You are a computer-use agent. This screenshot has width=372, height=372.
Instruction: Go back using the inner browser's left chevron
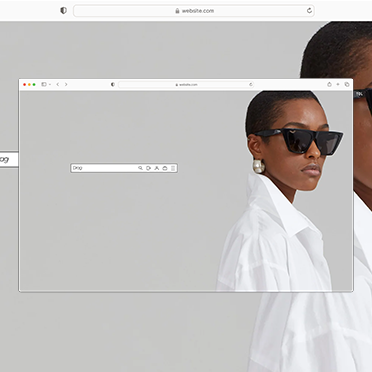coord(58,84)
